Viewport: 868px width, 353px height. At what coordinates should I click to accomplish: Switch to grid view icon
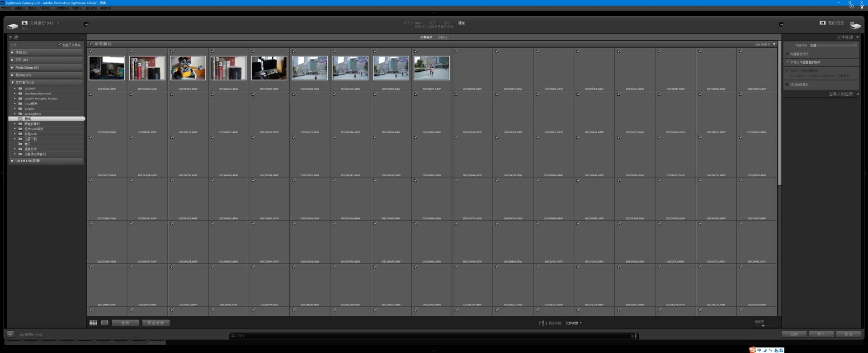(x=93, y=323)
